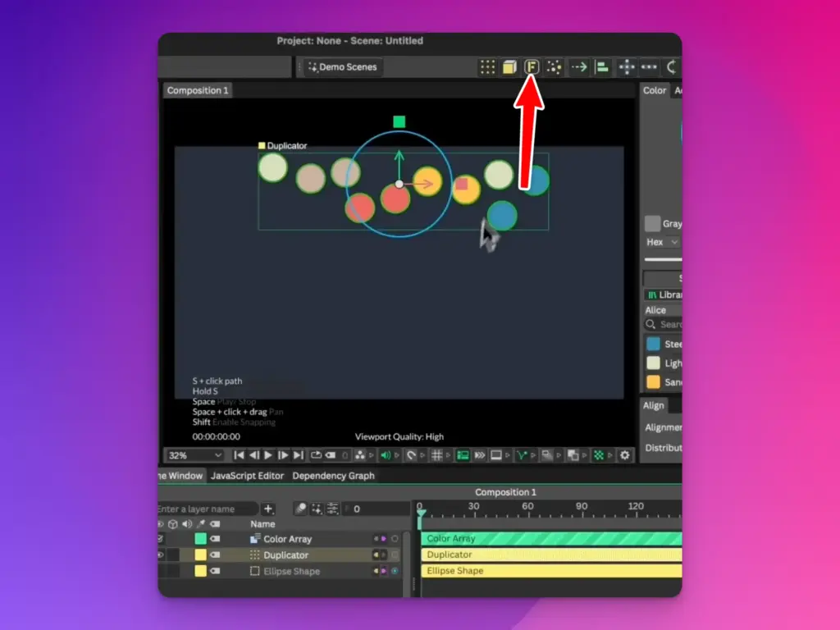Step forward one frame
Viewport: 840px width, 630px height.
click(x=283, y=455)
